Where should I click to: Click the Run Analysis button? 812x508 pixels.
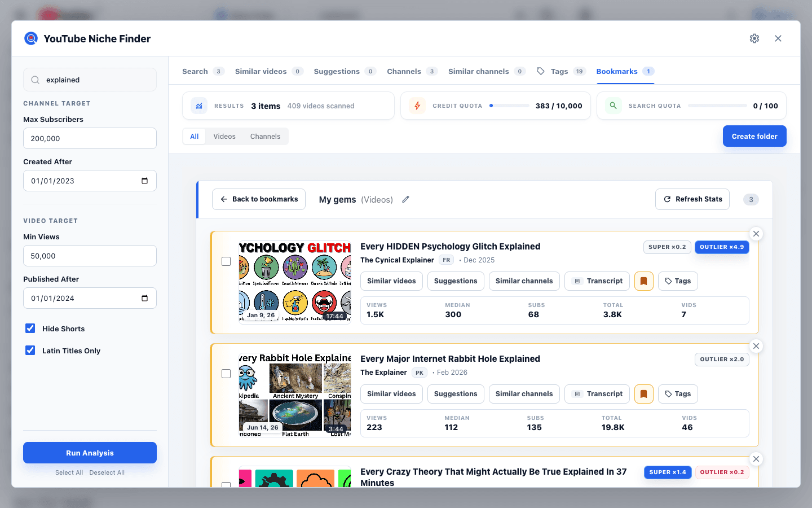(x=90, y=453)
